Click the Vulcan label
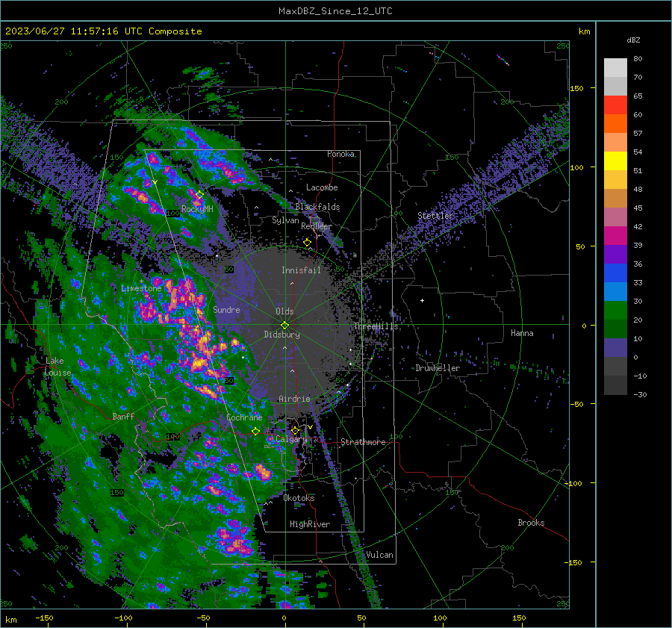This screenshot has width=672, height=628. 380,555
